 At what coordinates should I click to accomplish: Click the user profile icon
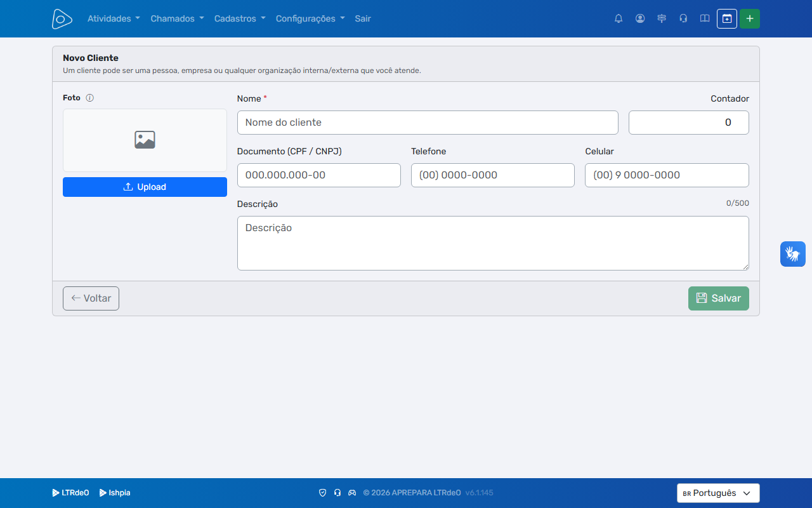tap(640, 18)
